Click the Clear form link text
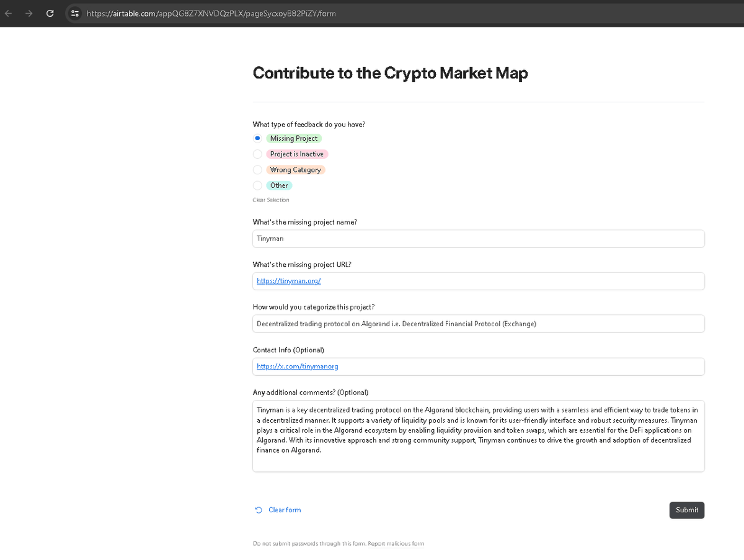The height and width of the screenshot is (560, 744). click(285, 510)
